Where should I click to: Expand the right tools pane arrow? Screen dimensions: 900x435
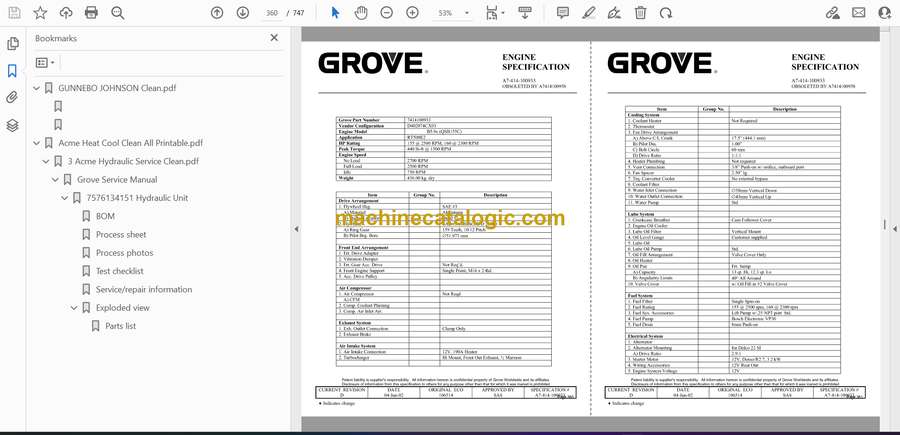(x=895, y=229)
